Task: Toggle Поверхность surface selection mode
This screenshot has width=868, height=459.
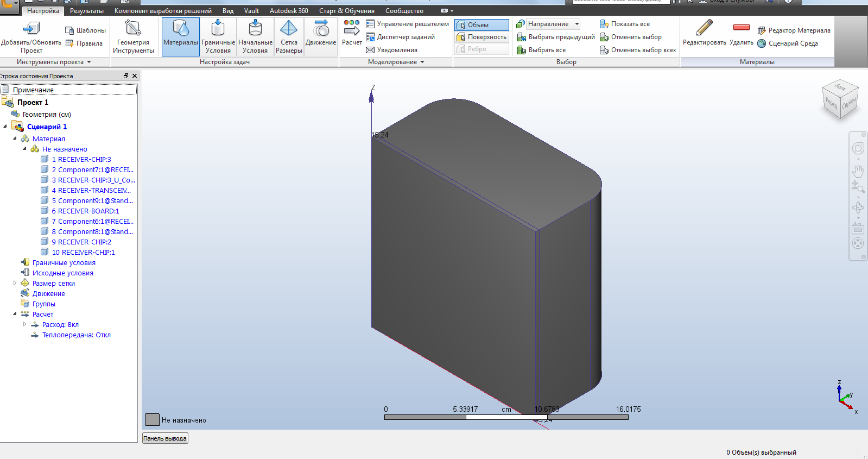Action: [482, 37]
